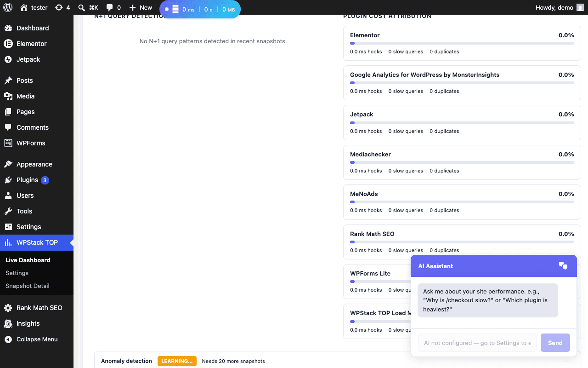Viewport: 588px width, 368px height.
Task: Click the MeNoAds 0 duplicates text
Action: pos(444,210)
